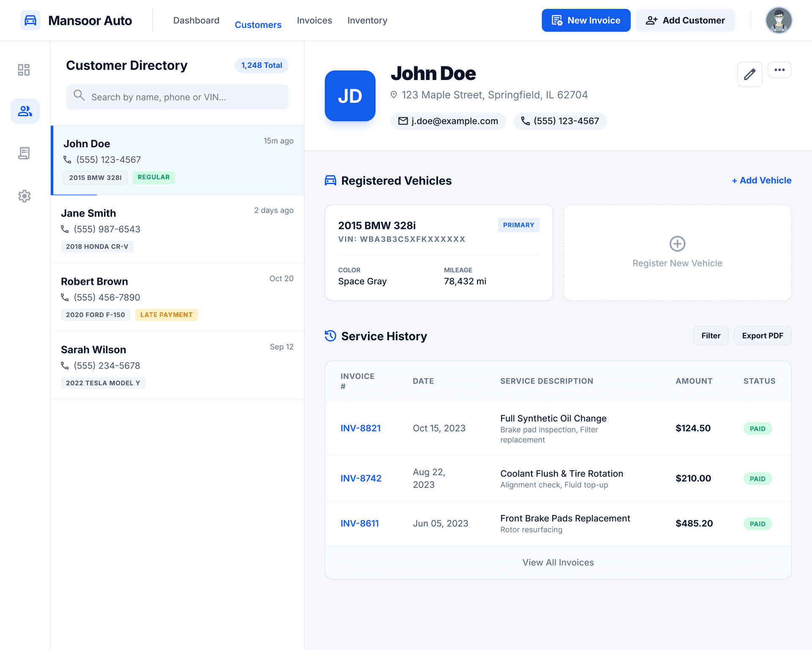Click the customer search input field
Viewport: 812px width, 650px height.
tap(177, 97)
